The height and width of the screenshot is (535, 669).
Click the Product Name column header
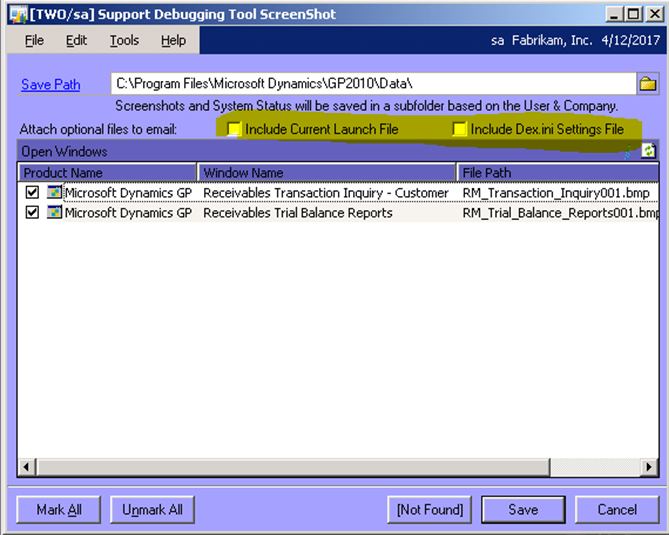[x=107, y=173]
